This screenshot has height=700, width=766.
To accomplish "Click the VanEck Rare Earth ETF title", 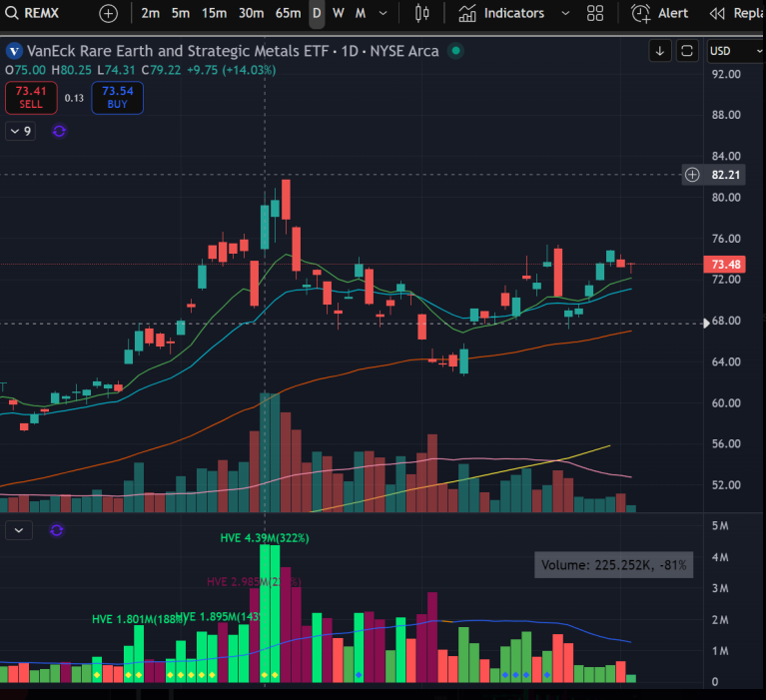I will coord(233,51).
